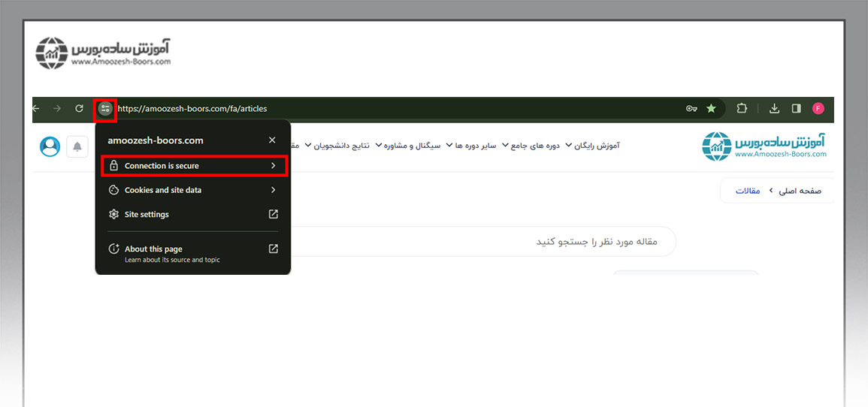This screenshot has height=407, width=868.
Task: Open About this page
Action: coord(194,253)
